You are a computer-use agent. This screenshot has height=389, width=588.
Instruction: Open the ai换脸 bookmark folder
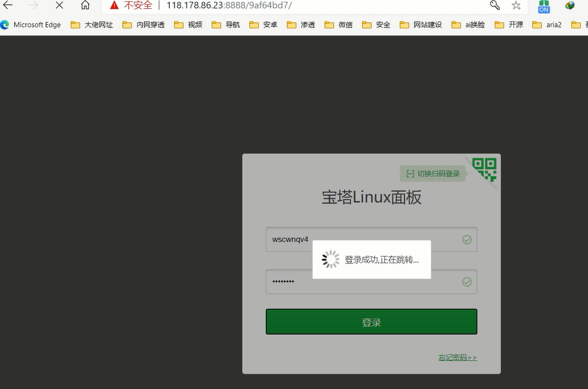468,25
